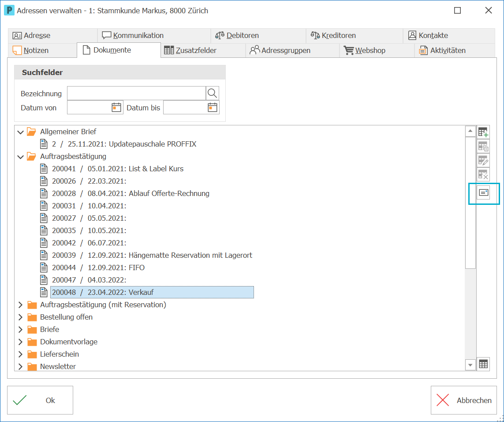Click the delete document icon
The width and height of the screenshot is (504, 422).
tap(483, 174)
